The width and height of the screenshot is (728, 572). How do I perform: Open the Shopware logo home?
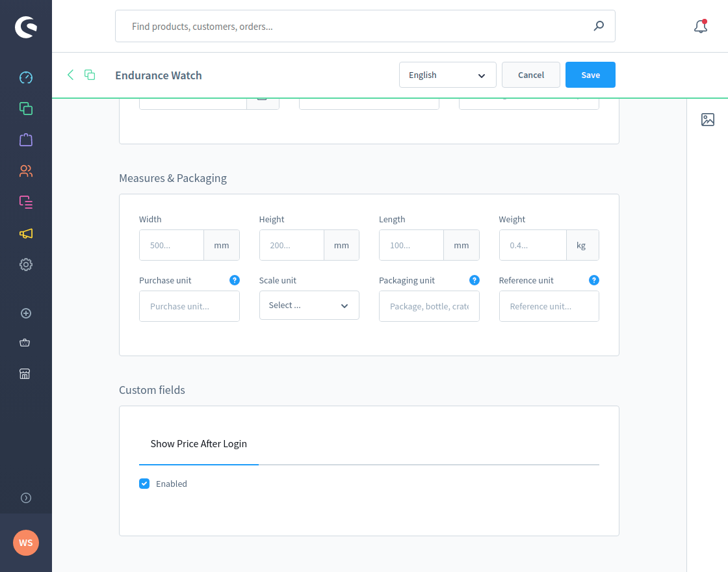click(26, 27)
